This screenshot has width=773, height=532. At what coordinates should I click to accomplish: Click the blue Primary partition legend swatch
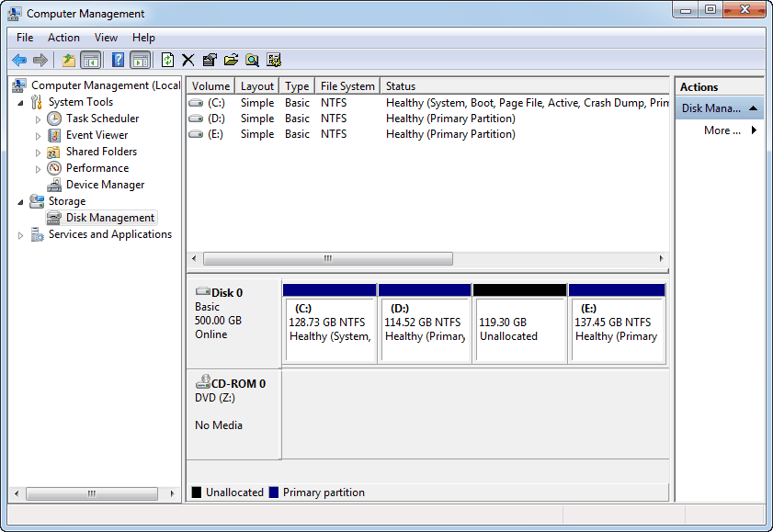click(274, 492)
